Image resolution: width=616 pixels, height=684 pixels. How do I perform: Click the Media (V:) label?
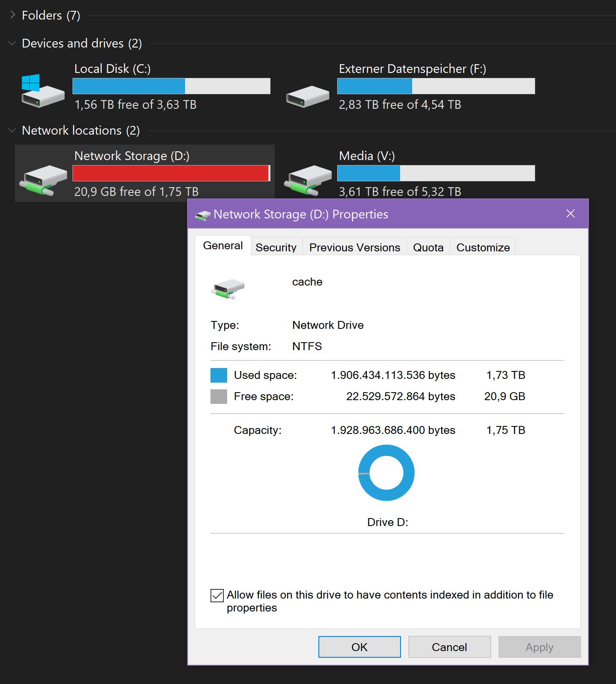367,156
